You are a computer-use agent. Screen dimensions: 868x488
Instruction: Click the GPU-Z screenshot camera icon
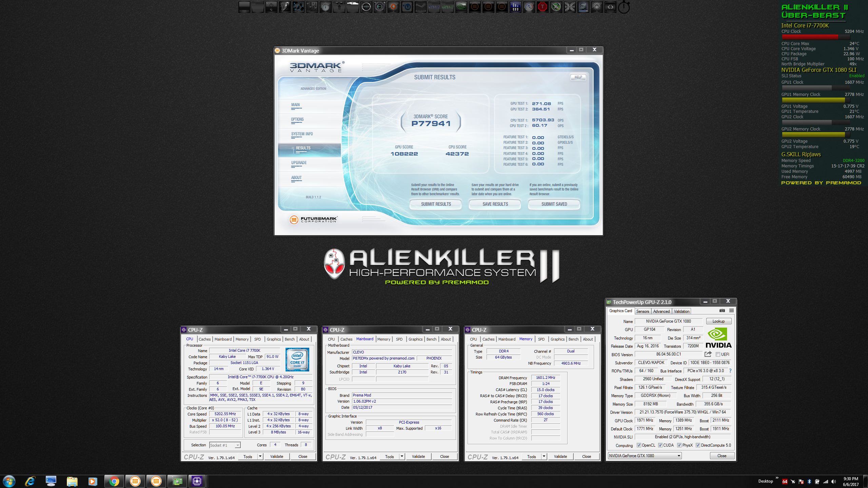click(x=722, y=310)
